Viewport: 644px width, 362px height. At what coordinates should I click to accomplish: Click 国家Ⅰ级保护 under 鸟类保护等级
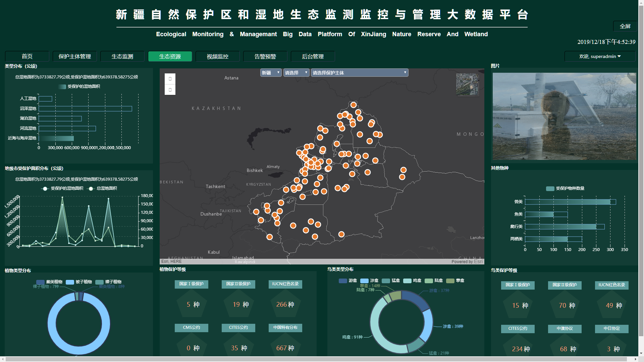click(518, 285)
